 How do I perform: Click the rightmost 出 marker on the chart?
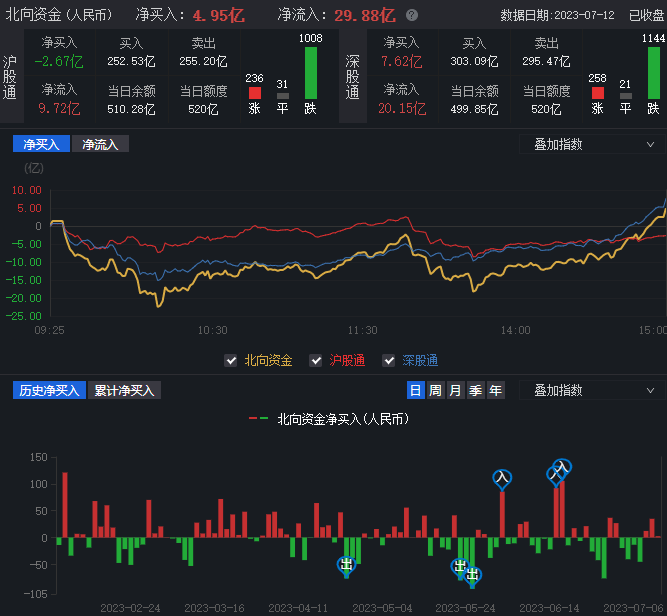click(x=473, y=575)
